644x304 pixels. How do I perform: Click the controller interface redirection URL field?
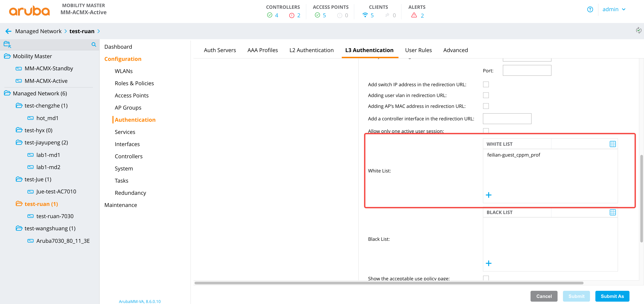click(x=507, y=119)
